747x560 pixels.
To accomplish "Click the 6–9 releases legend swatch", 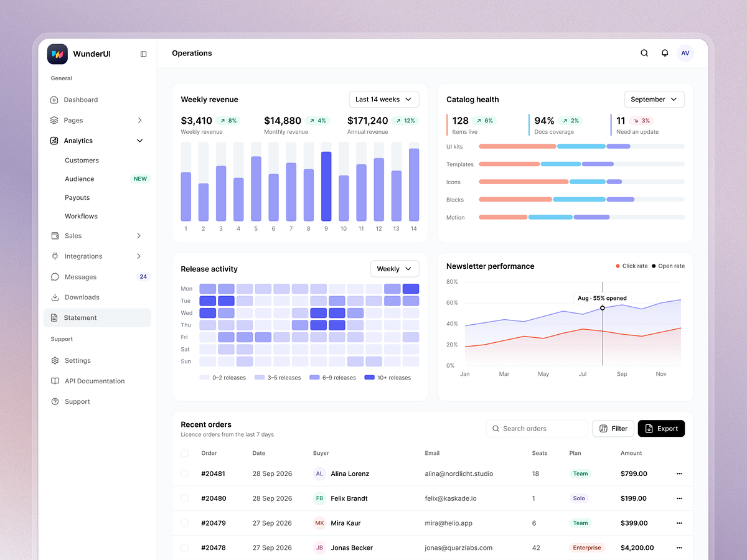I will (x=314, y=378).
